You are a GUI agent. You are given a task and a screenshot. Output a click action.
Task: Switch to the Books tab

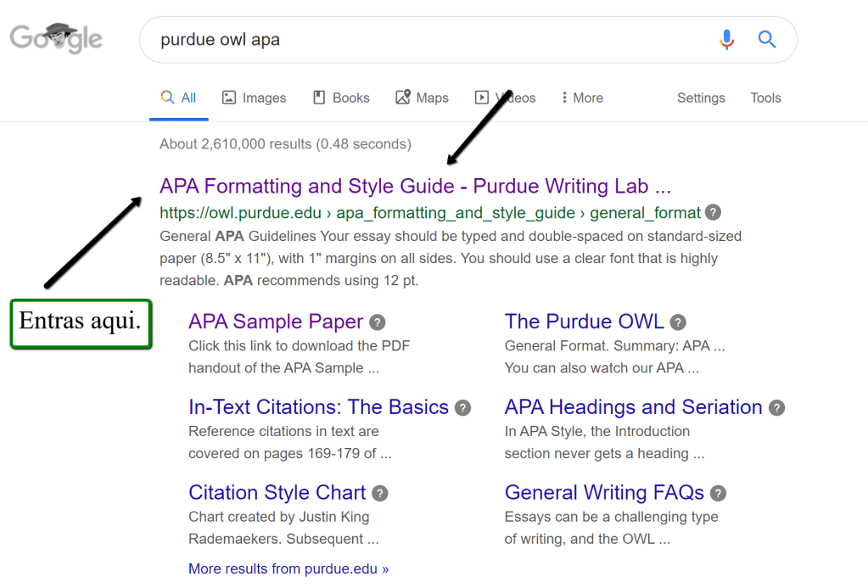pyautogui.click(x=341, y=98)
